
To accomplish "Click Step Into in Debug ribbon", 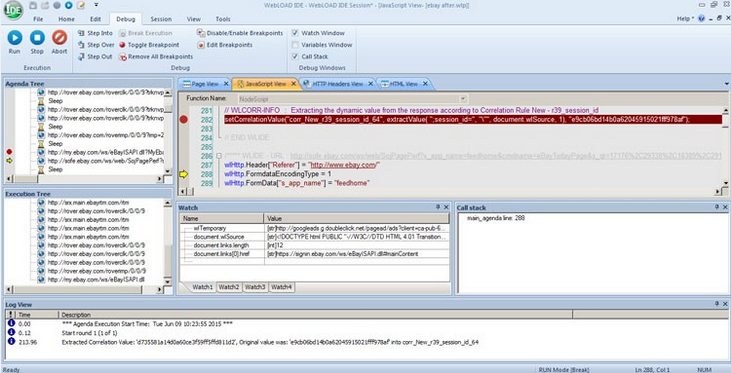I will [x=96, y=33].
